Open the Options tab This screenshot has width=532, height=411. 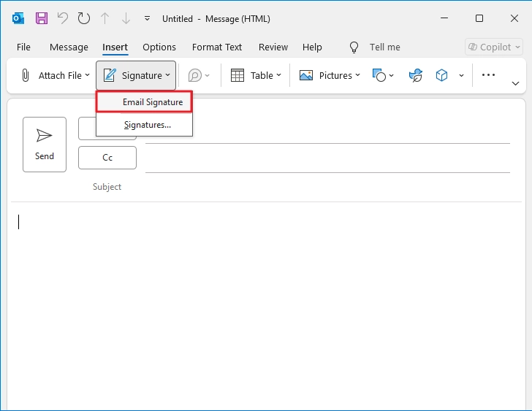pyautogui.click(x=159, y=47)
